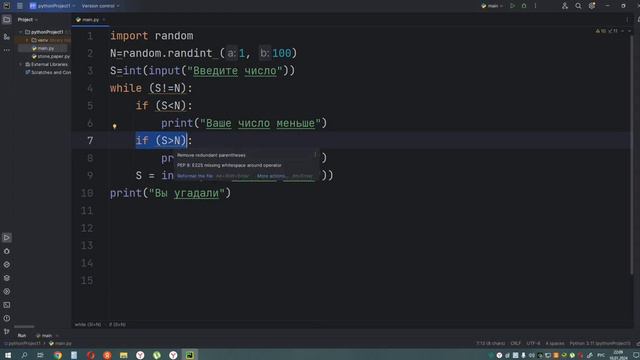This screenshot has height=360, width=640.
Task: Select the Run tab at the bottom
Action: coord(22,336)
